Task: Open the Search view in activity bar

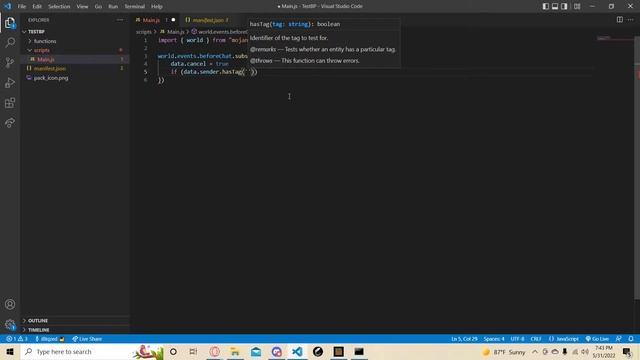Action: (10, 42)
